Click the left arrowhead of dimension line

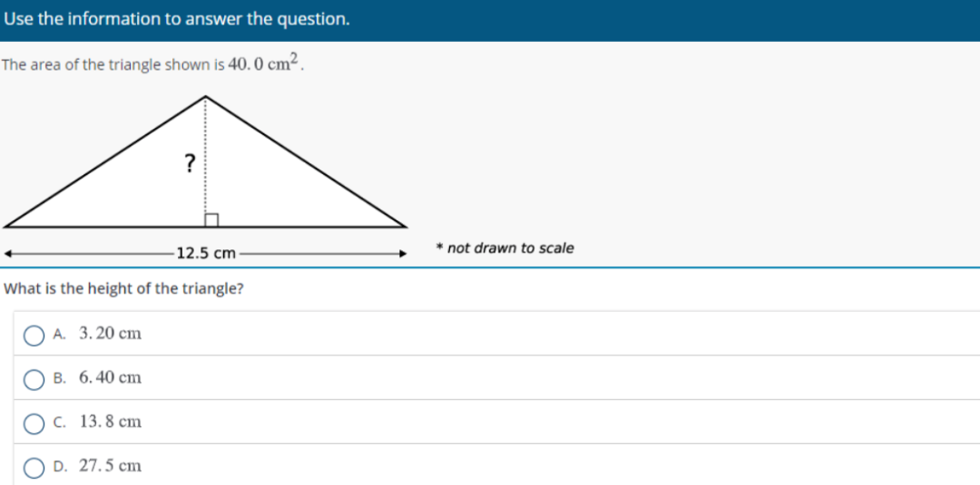(x=9, y=253)
